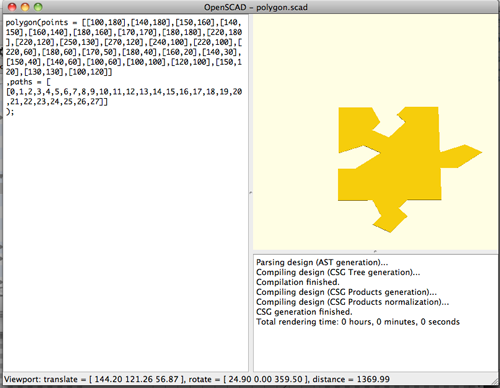
Task: Click the "OpenSCAD – polygon.scad" window title
Action: [256, 7]
